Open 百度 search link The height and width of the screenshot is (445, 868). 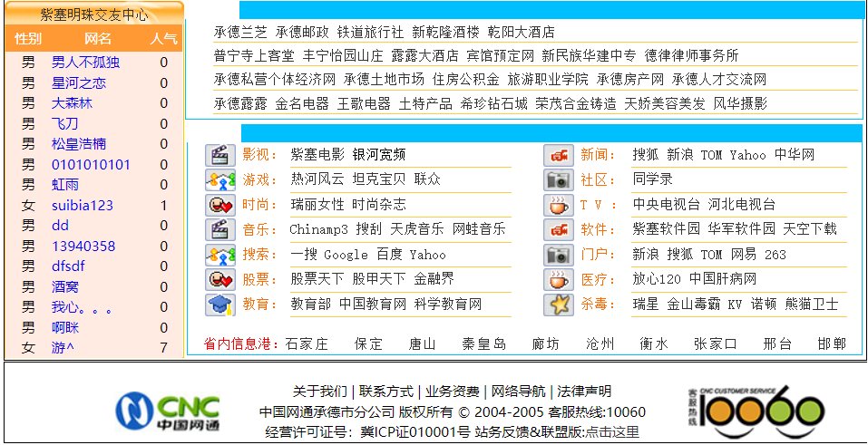point(389,255)
